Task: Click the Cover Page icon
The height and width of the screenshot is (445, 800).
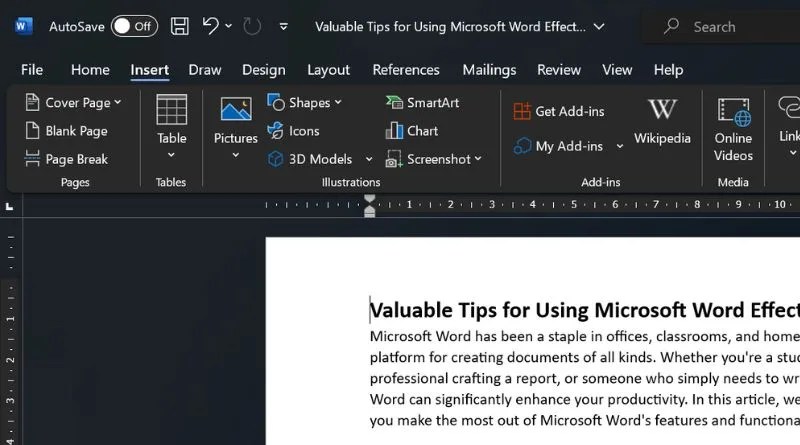Action: 32,102
